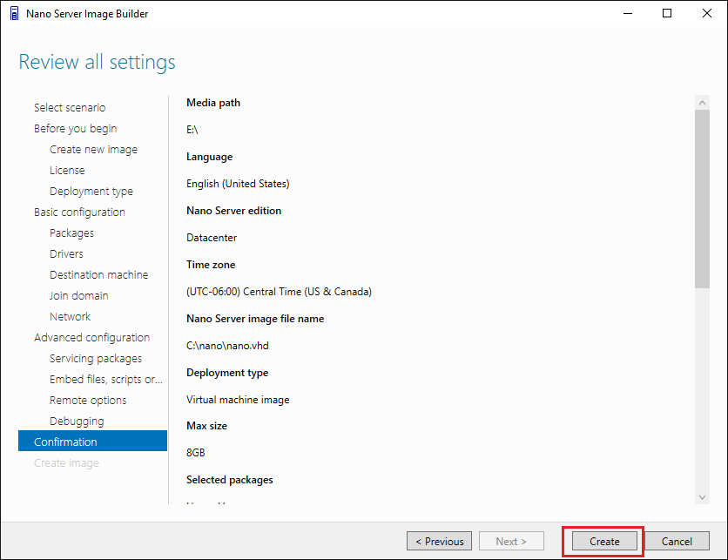
Task: Click the Create button
Action: (x=604, y=541)
